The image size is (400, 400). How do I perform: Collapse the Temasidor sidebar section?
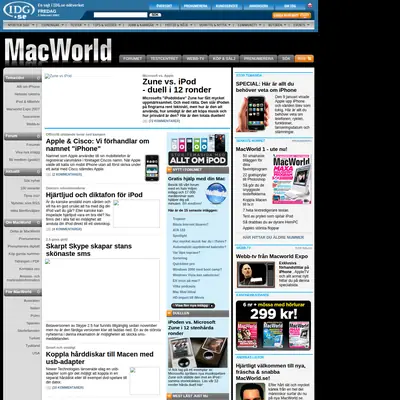pos(39,78)
